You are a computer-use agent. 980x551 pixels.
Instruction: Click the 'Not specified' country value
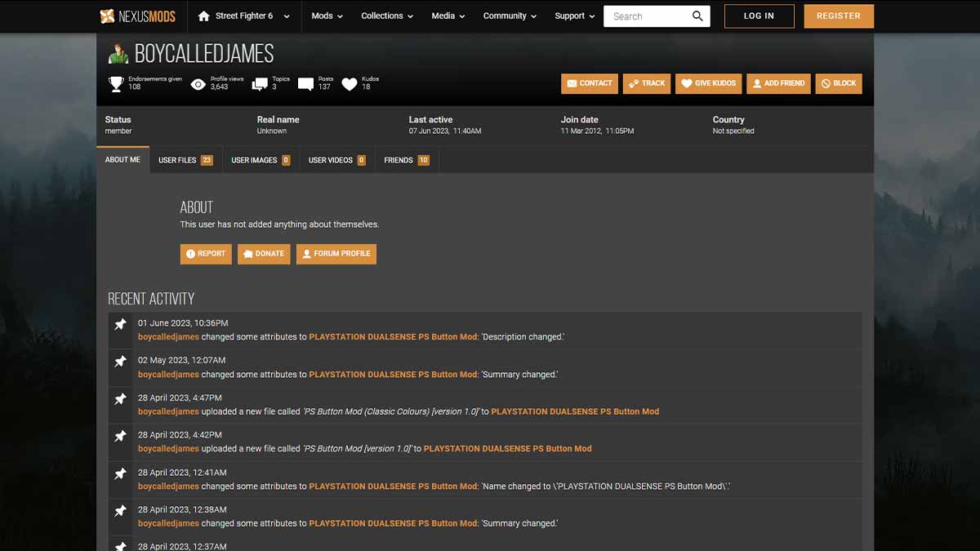pyautogui.click(x=733, y=131)
